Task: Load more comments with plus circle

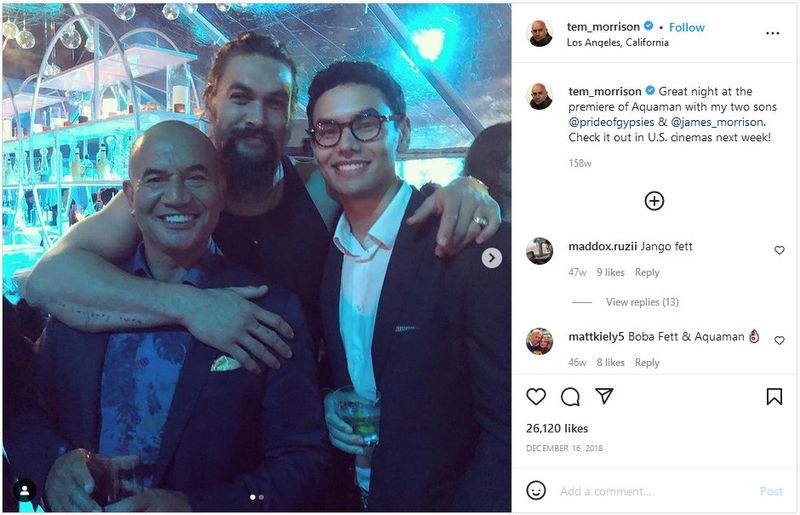Action: click(x=654, y=201)
